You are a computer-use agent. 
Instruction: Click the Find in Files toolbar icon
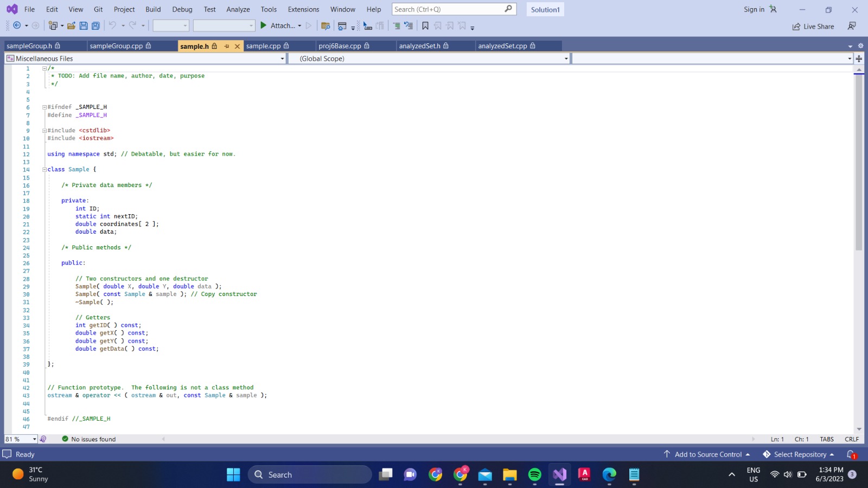(325, 25)
